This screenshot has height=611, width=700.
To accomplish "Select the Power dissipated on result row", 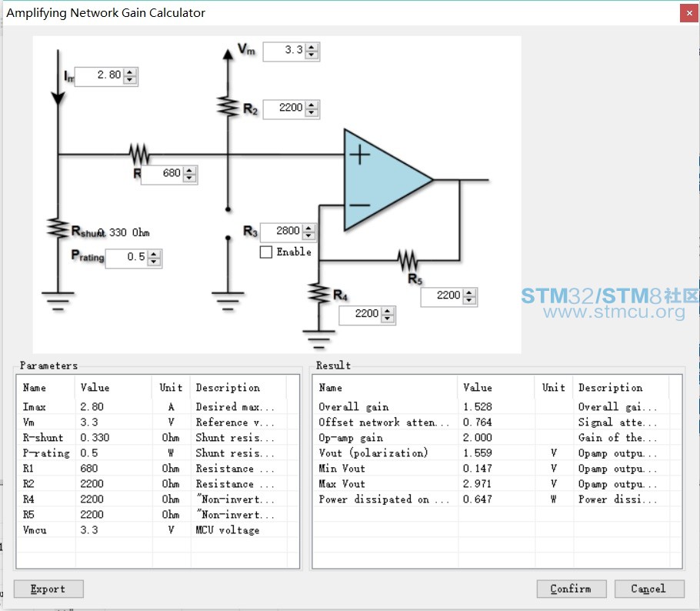I will point(497,499).
